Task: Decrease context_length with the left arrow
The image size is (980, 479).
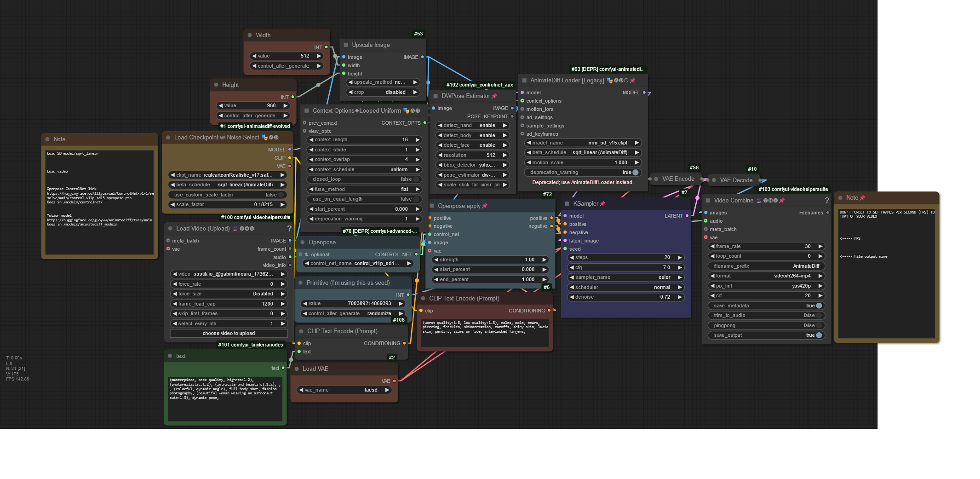Action: coord(311,140)
